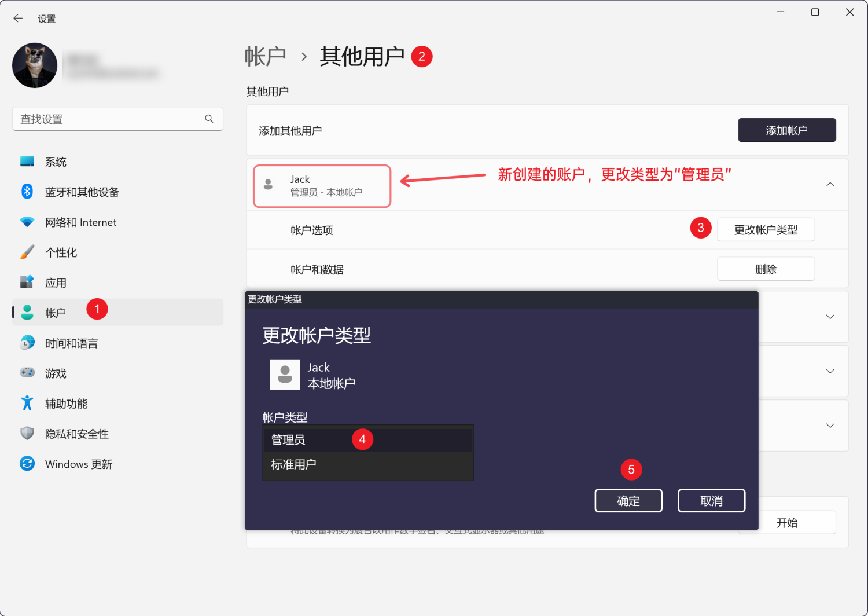Image resolution: width=868 pixels, height=616 pixels.
Task: Click the System monitor icon in sidebar
Action: click(27, 162)
